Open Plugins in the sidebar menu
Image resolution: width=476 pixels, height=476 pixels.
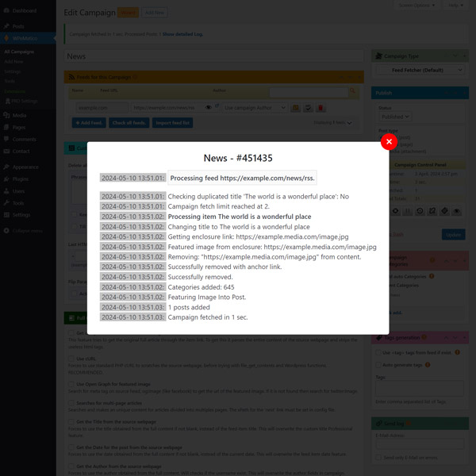point(21,179)
